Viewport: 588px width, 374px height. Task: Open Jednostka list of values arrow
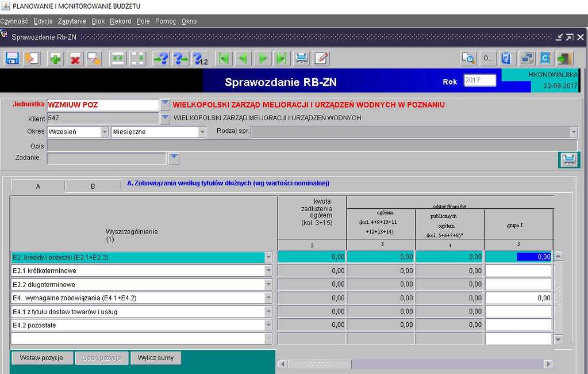point(165,104)
